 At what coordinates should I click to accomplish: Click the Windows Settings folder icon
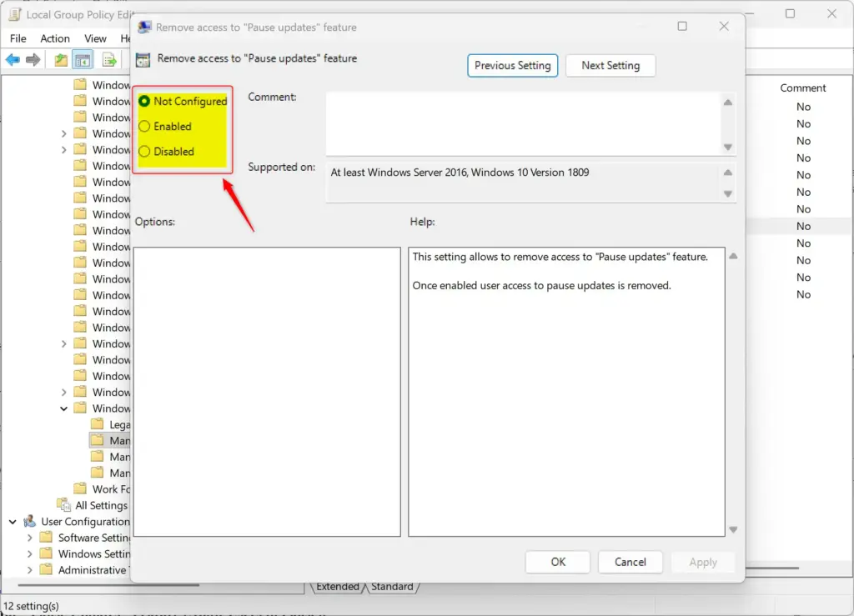(x=47, y=553)
